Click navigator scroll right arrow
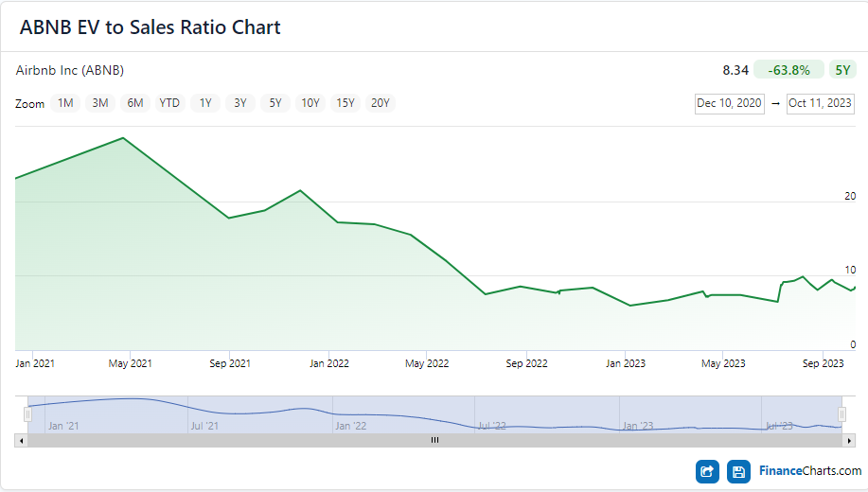This screenshot has height=492, width=868. coord(849,441)
